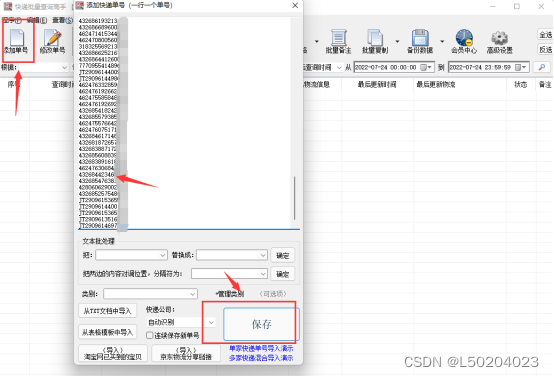
Task: Expand the 分隔符为 combo box
Action: [263, 273]
